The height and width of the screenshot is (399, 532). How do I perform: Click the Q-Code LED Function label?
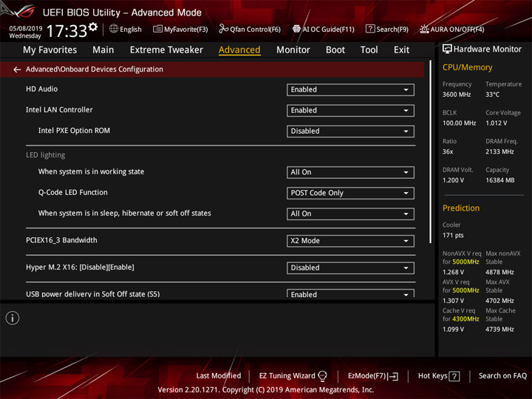pos(72,192)
